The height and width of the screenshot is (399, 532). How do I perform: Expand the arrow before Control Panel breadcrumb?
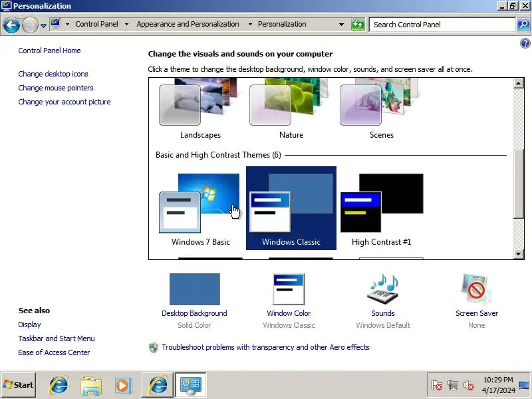pos(67,24)
